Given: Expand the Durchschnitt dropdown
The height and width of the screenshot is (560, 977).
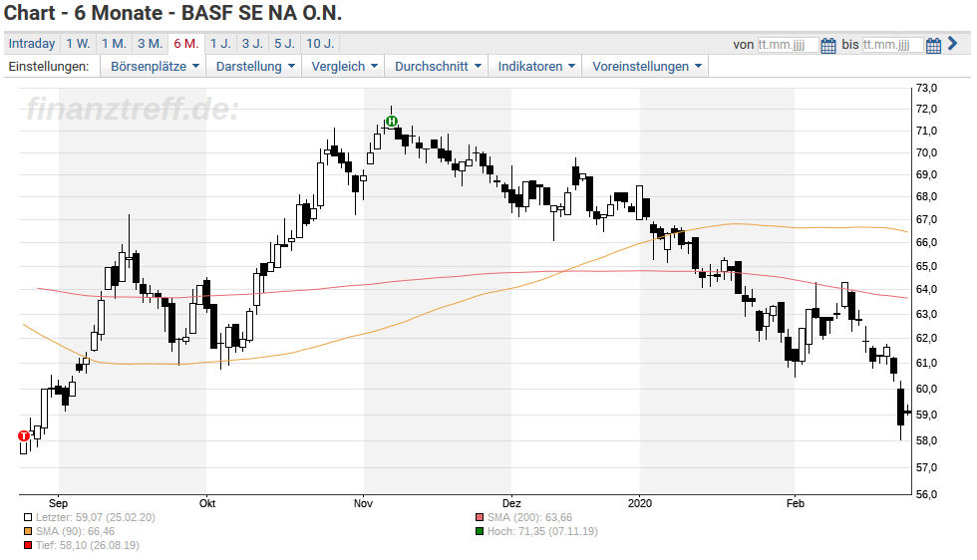Looking at the screenshot, I should click(438, 66).
